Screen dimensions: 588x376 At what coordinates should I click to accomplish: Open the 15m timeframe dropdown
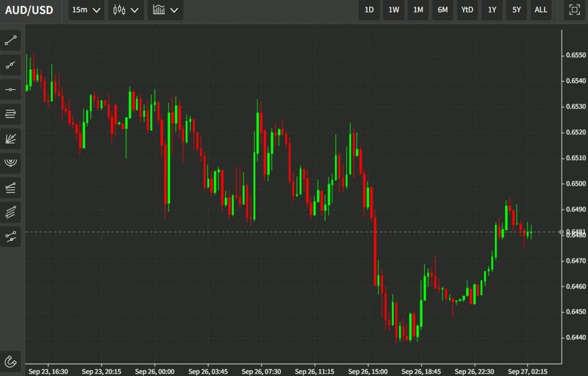pyautogui.click(x=86, y=10)
